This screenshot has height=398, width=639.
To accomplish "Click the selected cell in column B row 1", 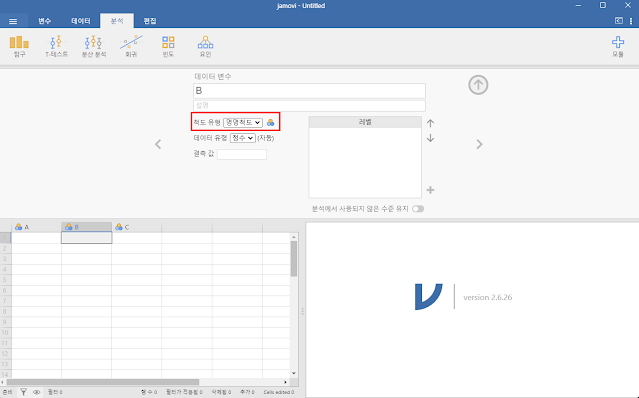I will coord(86,237).
